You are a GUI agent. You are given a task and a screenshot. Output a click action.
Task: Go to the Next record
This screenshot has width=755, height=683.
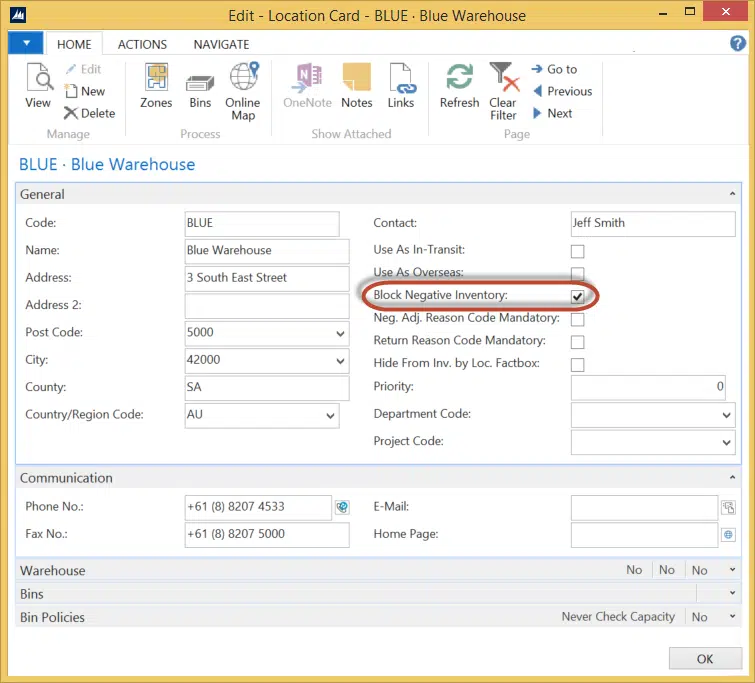click(x=552, y=113)
